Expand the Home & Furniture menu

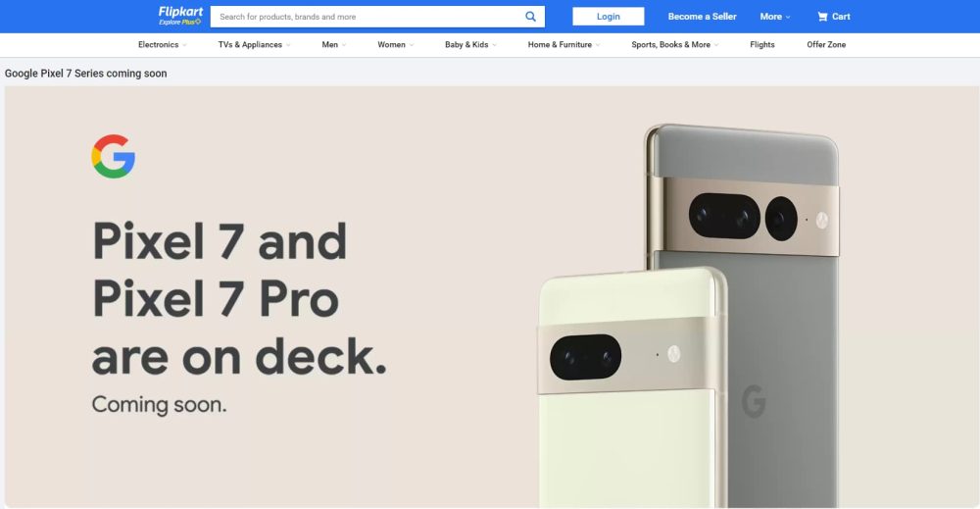click(x=563, y=45)
